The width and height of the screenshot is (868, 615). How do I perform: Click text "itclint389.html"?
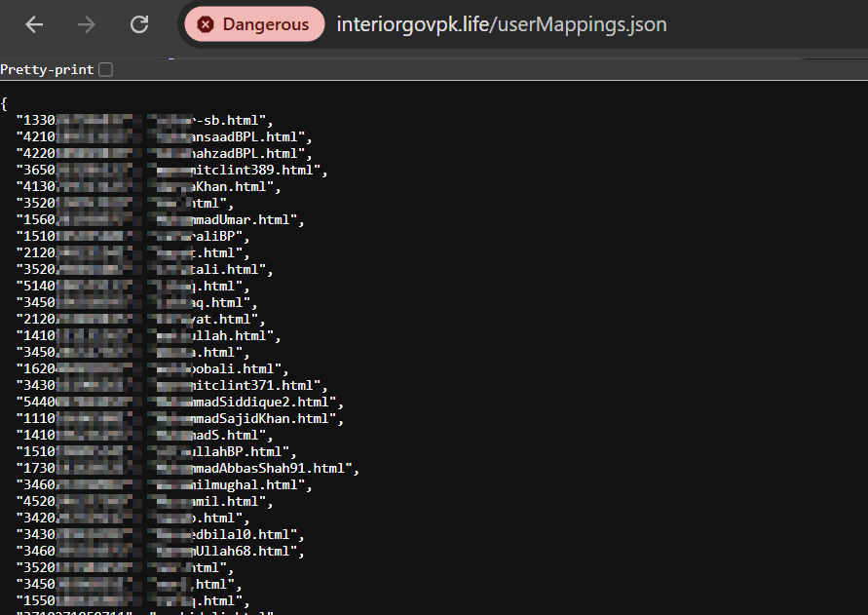256,171
